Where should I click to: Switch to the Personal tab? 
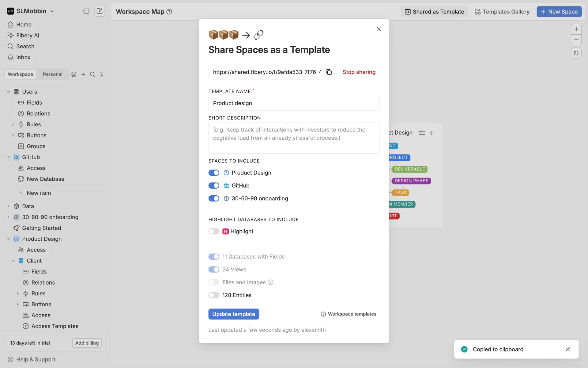tap(52, 75)
